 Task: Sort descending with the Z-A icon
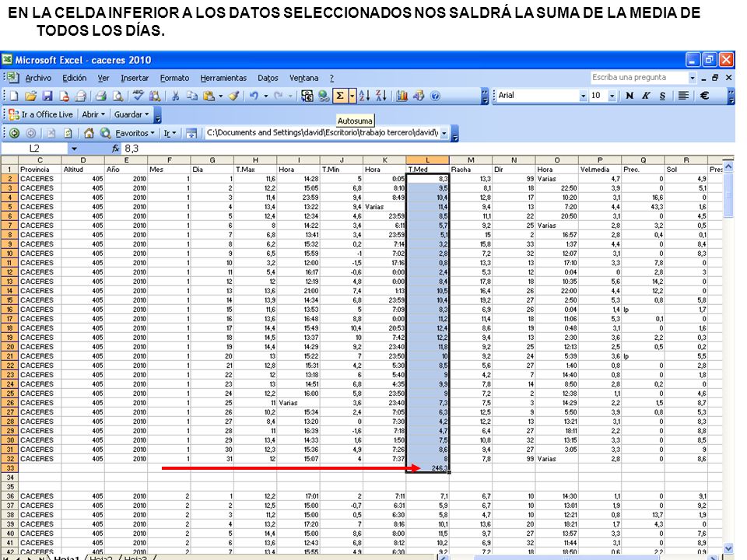(x=381, y=96)
